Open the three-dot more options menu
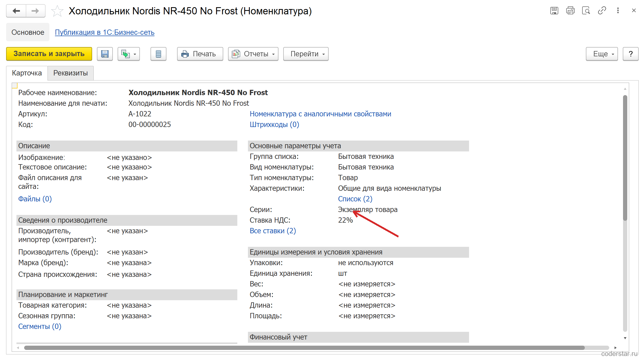 618,11
